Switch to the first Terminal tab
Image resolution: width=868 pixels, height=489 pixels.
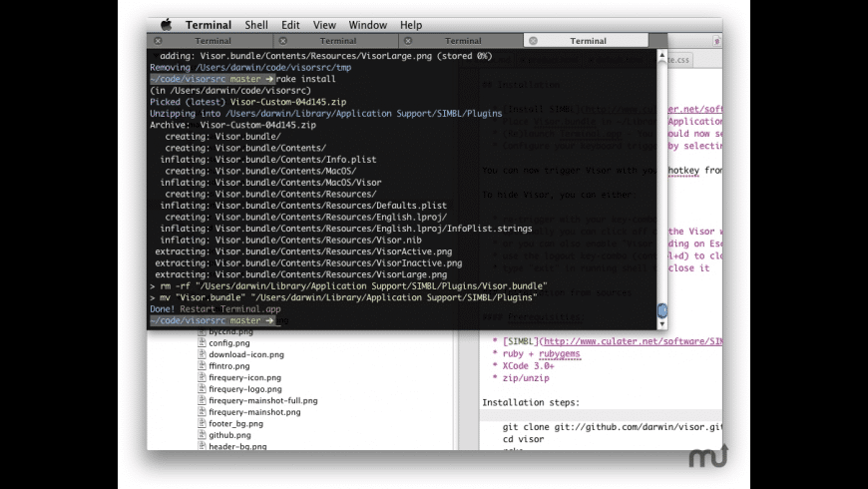(x=213, y=41)
